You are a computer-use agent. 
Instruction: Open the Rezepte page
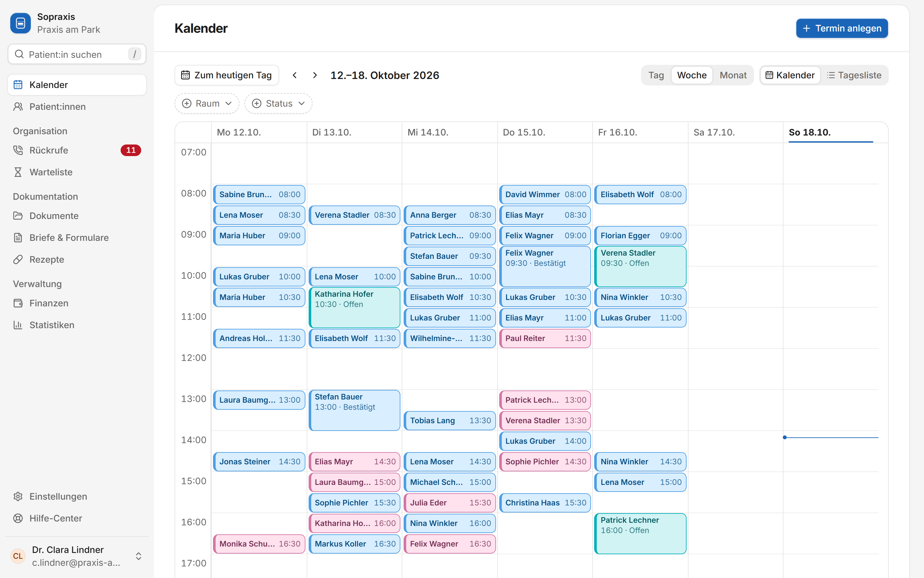(77, 259)
